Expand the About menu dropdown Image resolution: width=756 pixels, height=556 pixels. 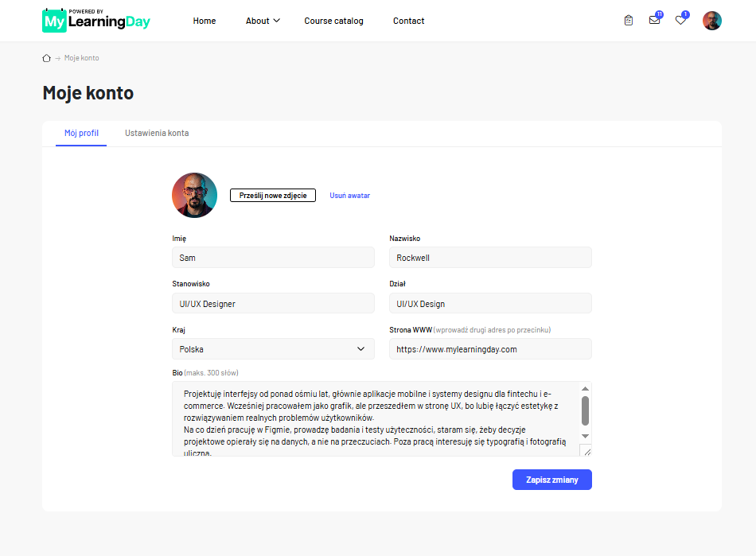[x=263, y=21]
